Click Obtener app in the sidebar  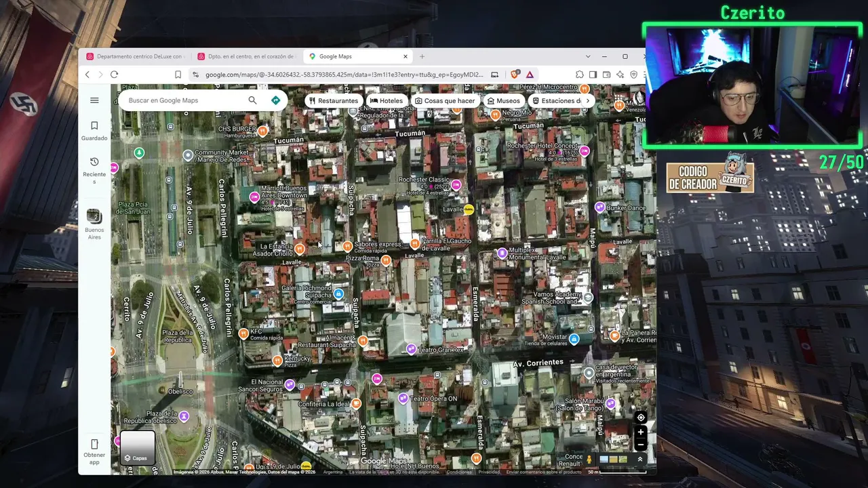click(x=94, y=451)
